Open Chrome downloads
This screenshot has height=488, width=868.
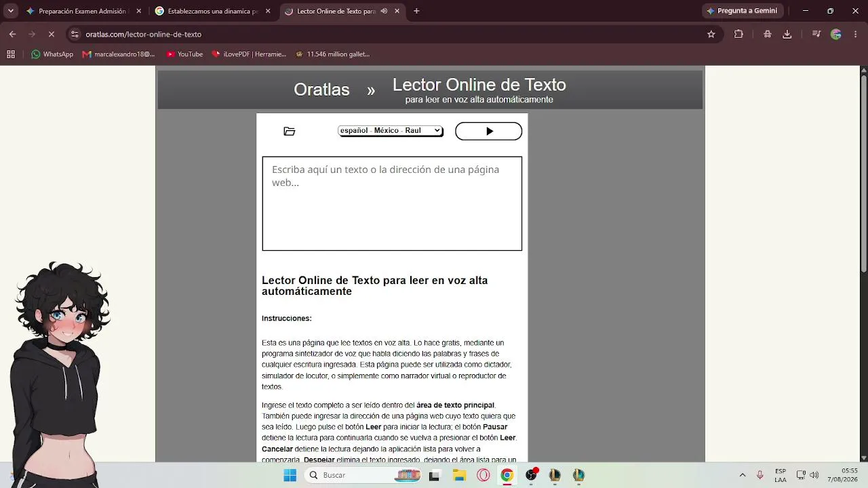point(787,34)
